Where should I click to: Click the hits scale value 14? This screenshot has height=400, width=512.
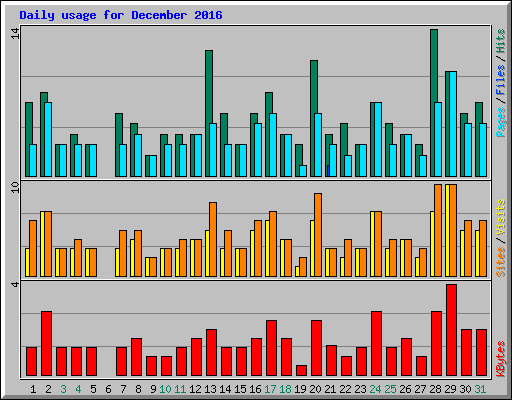click(x=15, y=33)
